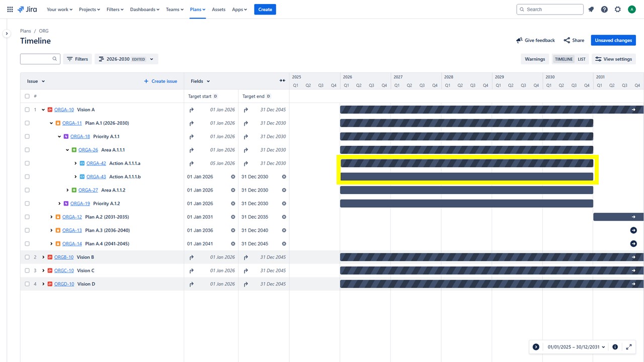Image resolution: width=644 pixels, height=362 pixels.
Task: Click the arrow circle in ORGA-14 timeline row
Action: (633, 244)
